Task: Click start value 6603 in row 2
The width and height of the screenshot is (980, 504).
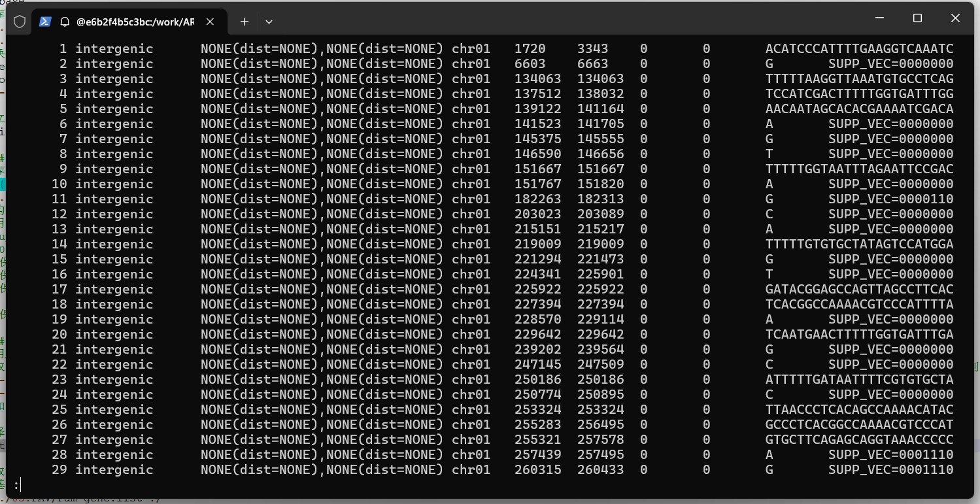Action: [x=530, y=64]
